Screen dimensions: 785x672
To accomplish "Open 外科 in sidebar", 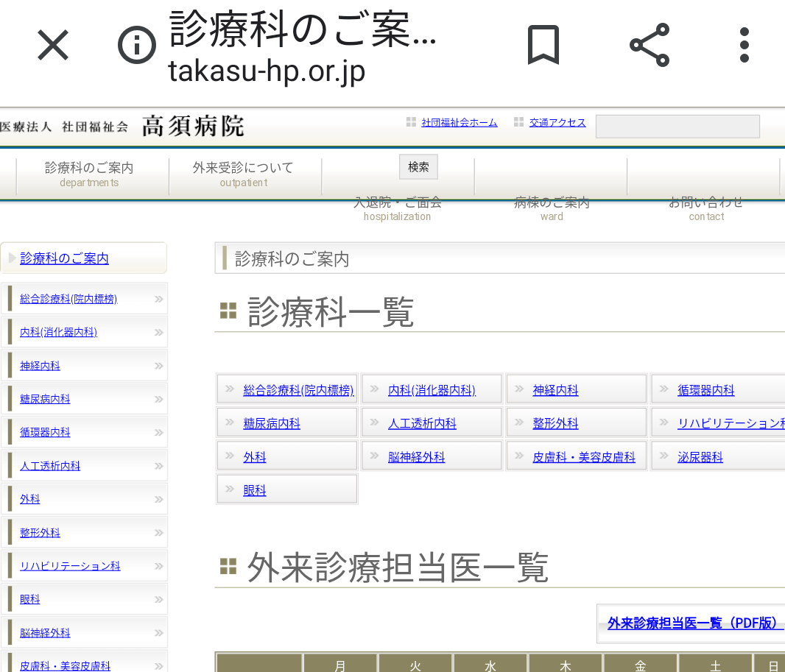I will coord(30,499).
